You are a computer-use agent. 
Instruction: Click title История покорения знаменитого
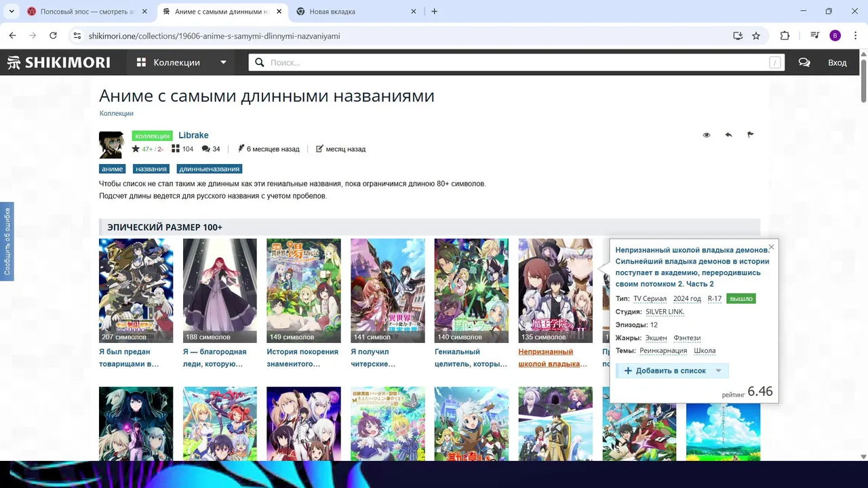tap(302, 358)
